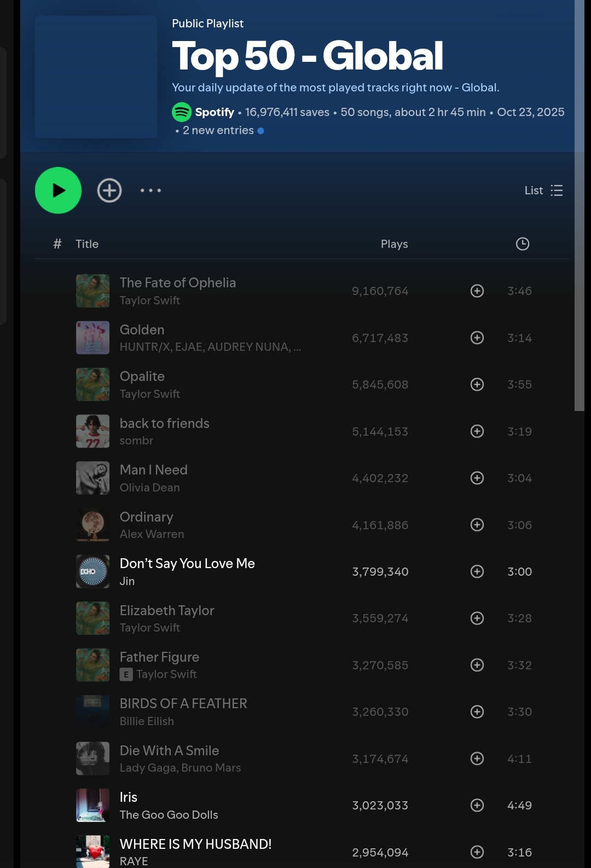Click the Die With A Smile album cover
The image size is (591, 868).
pyautogui.click(x=92, y=759)
